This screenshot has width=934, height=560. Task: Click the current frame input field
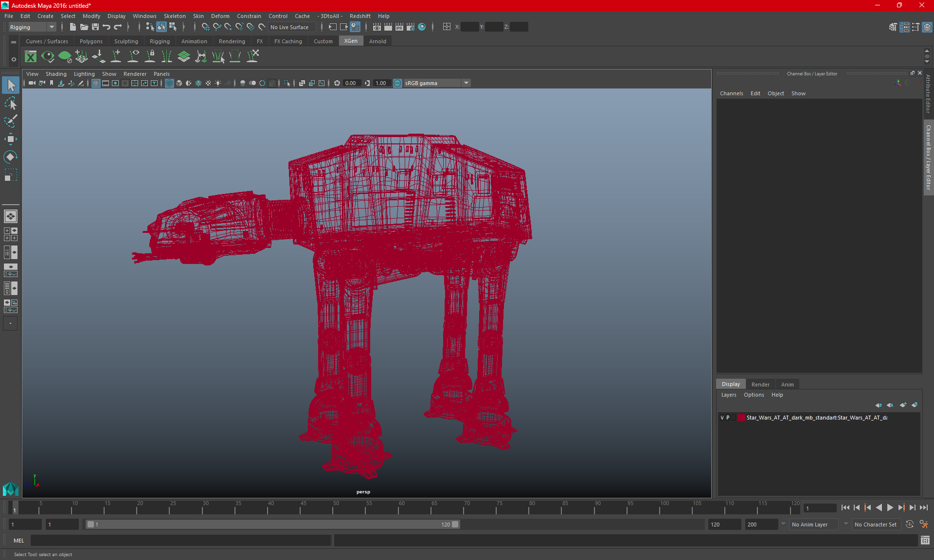[x=820, y=508]
